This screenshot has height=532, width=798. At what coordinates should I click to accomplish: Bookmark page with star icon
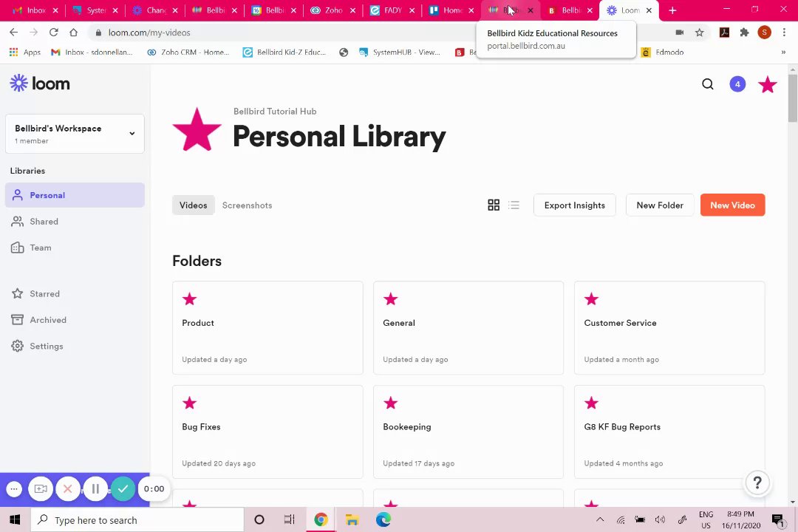tap(700, 33)
